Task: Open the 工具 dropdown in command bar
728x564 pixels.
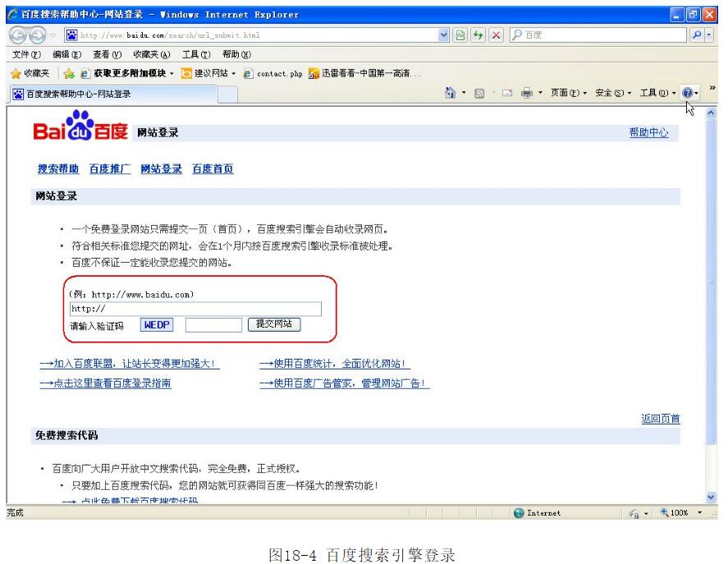Action: [658, 94]
